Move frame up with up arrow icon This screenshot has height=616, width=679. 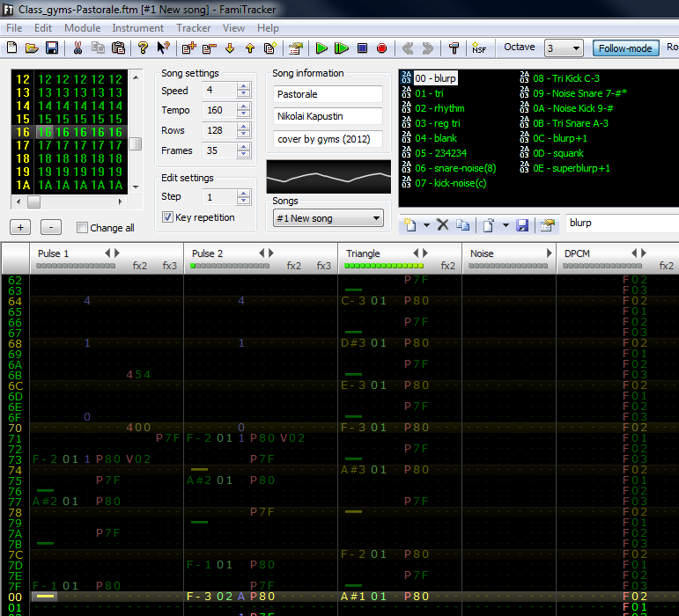pyautogui.click(x=250, y=48)
